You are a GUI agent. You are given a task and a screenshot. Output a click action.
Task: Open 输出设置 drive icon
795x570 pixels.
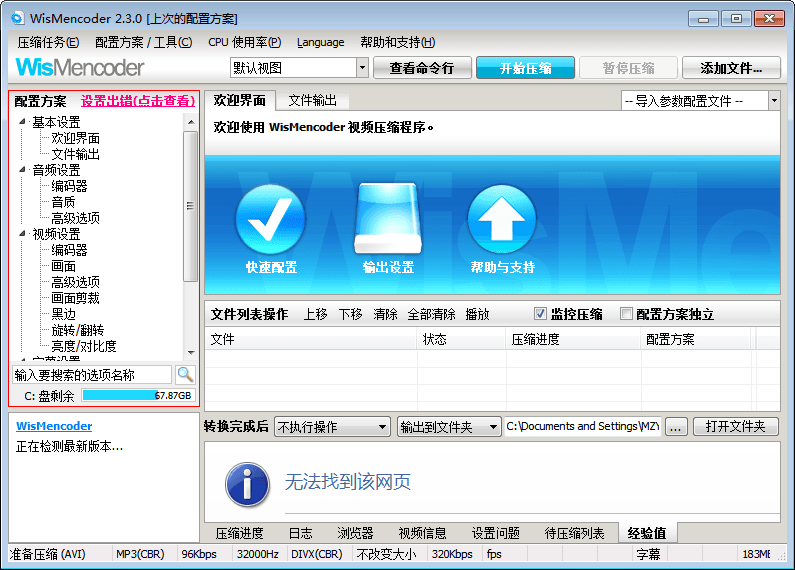coord(388,219)
